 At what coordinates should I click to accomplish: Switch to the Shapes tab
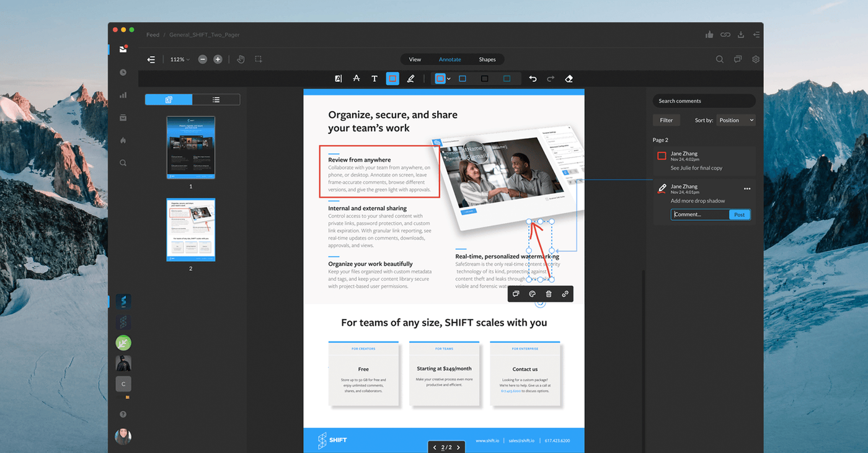pos(487,59)
